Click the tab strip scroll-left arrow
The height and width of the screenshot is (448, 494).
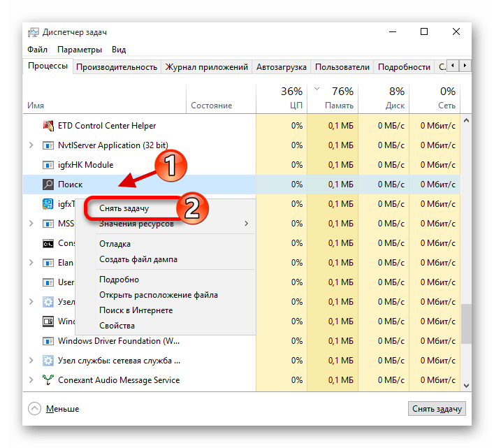[453, 66]
